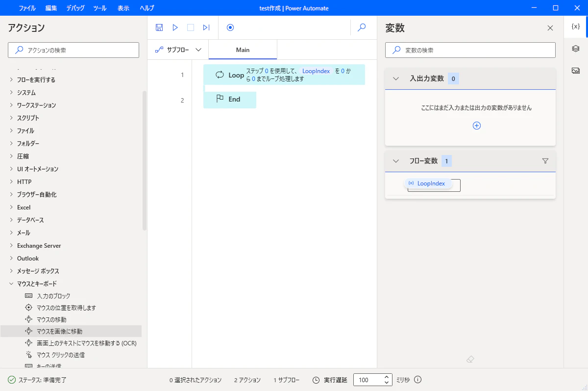
Task: Open the デバッグ menu
Action: click(75, 8)
